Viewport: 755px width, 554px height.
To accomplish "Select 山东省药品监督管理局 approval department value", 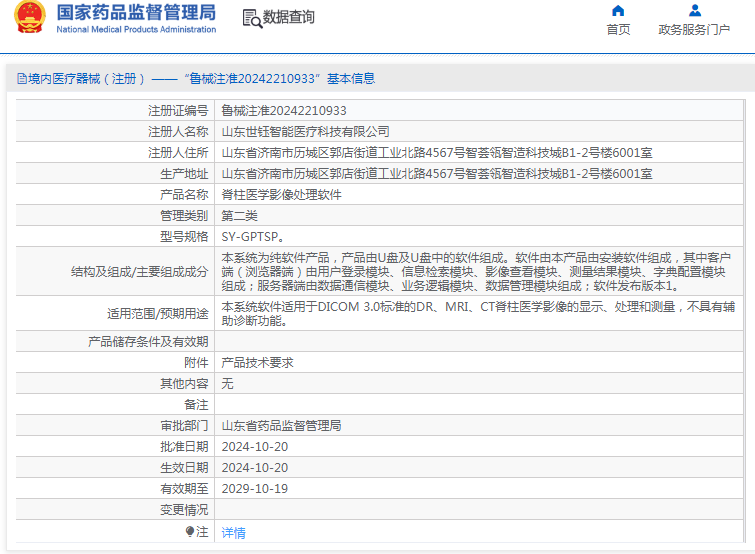I will 282,425.
